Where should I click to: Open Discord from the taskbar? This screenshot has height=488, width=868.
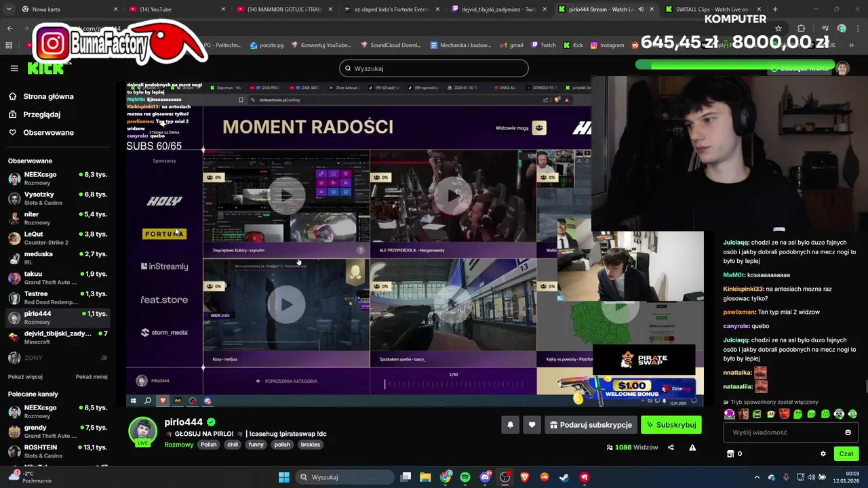click(485, 477)
